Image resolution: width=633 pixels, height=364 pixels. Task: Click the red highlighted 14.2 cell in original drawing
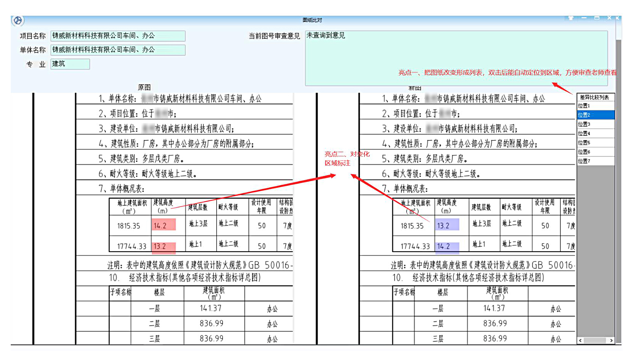coord(164,225)
